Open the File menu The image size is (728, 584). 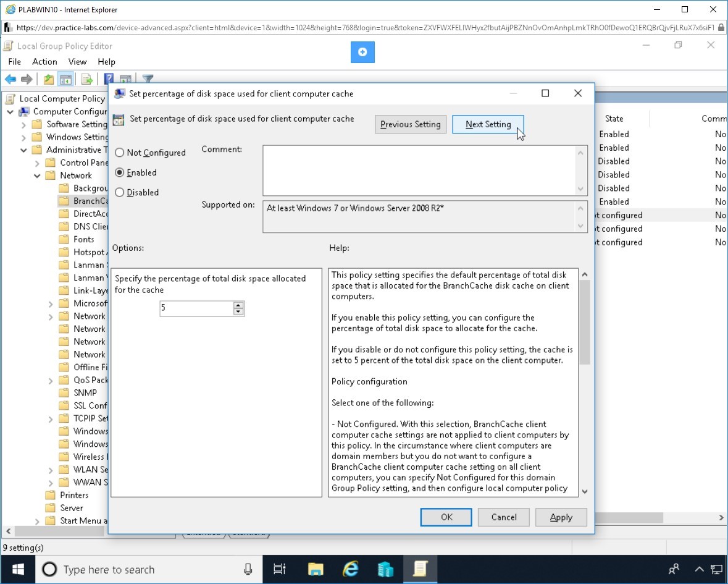(x=14, y=62)
